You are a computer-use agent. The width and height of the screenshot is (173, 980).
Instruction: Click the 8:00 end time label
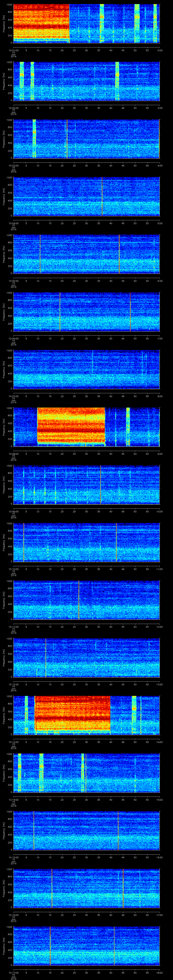[160, 396]
